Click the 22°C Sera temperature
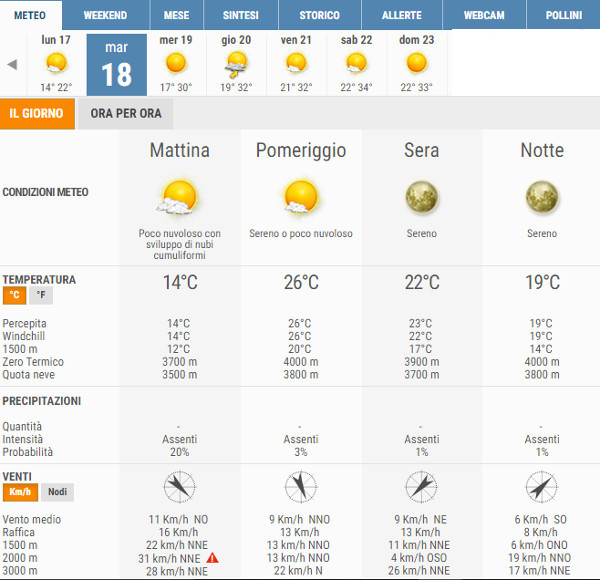This screenshot has width=600, height=580. [x=422, y=282]
